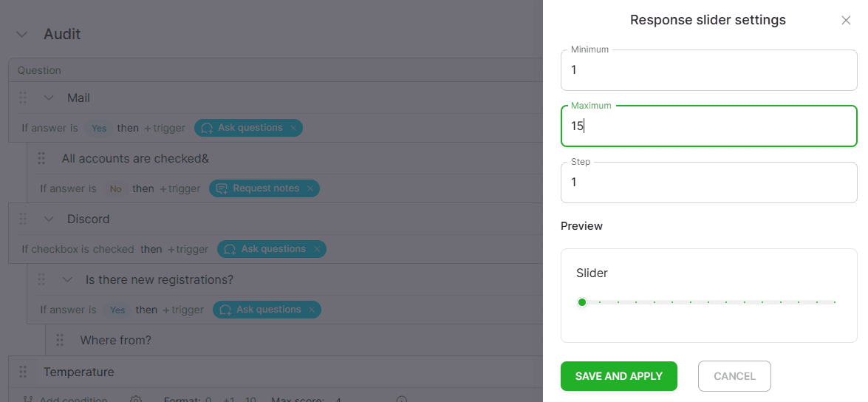Click the Step value field

pyautogui.click(x=709, y=183)
